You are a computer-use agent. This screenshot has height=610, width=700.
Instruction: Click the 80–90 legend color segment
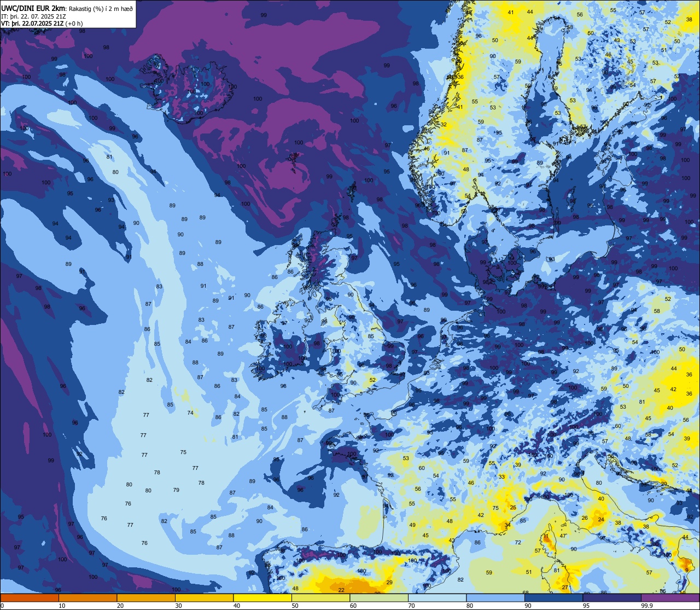(495, 597)
